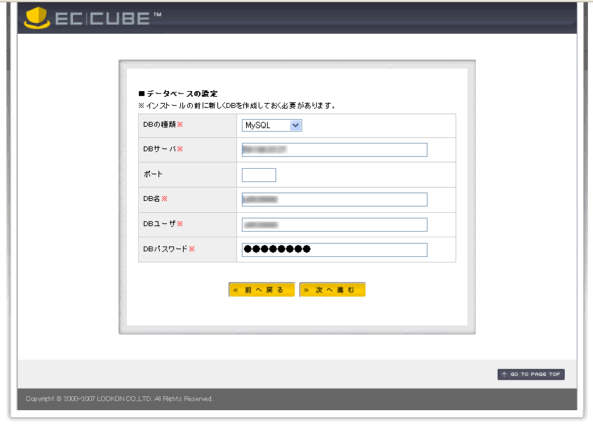Click the install note text below heading
593x425 pixels.
click(237, 105)
